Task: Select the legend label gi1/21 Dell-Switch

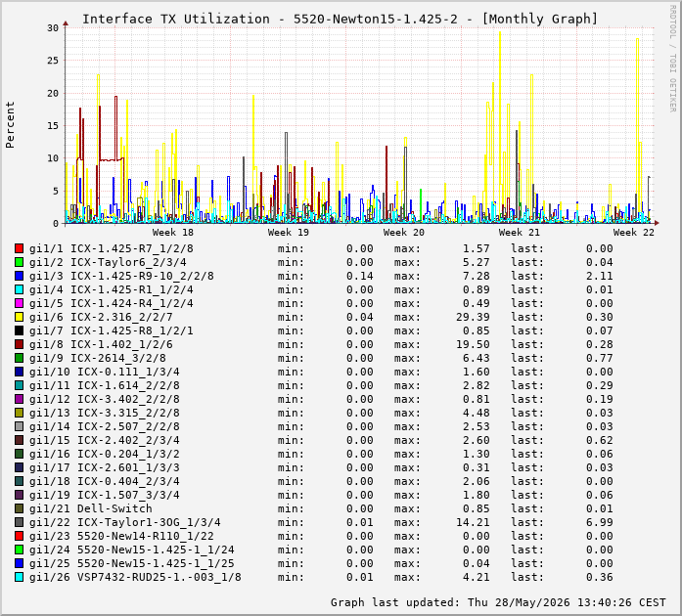Action: [90, 508]
